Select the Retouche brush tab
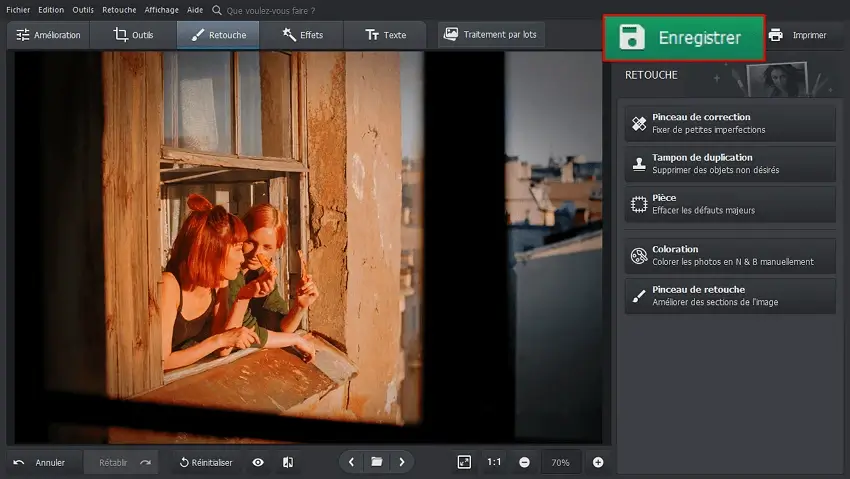Screen dimensions: 850x479 (x=218, y=35)
